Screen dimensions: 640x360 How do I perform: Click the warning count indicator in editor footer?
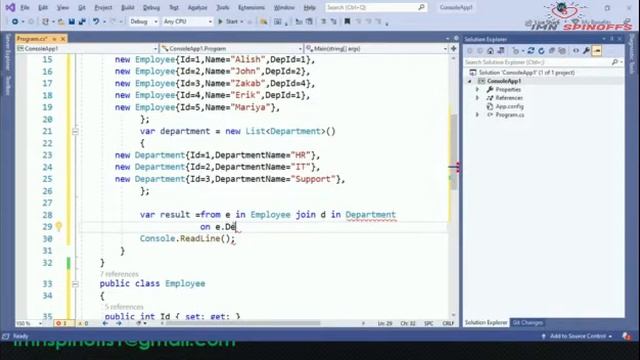coord(83,323)
